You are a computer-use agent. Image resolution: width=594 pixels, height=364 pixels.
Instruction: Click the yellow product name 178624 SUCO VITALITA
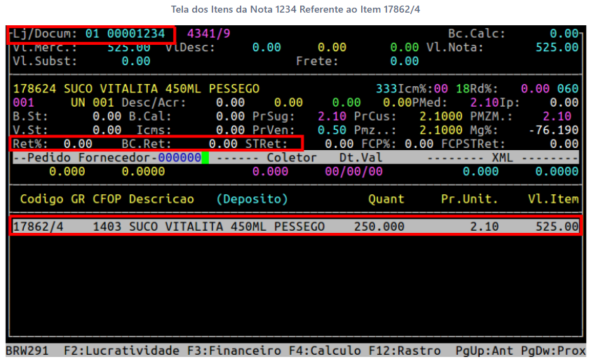136,89
